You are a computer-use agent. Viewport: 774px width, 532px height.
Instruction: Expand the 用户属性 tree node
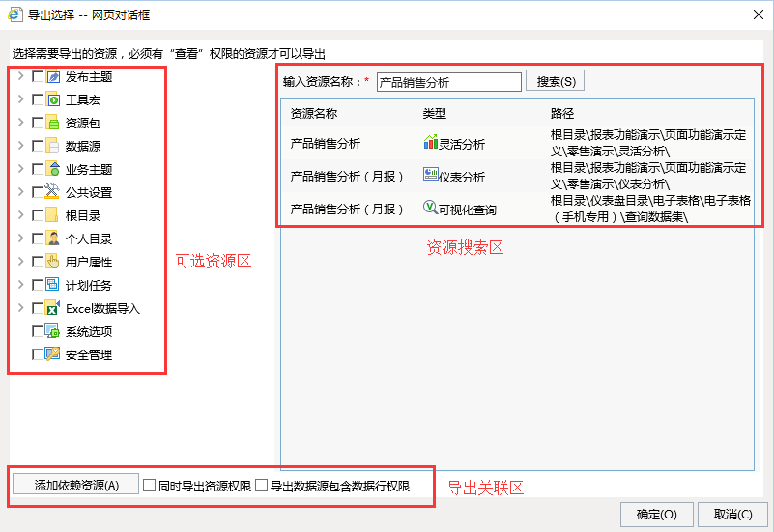click(x=20, y=262)
